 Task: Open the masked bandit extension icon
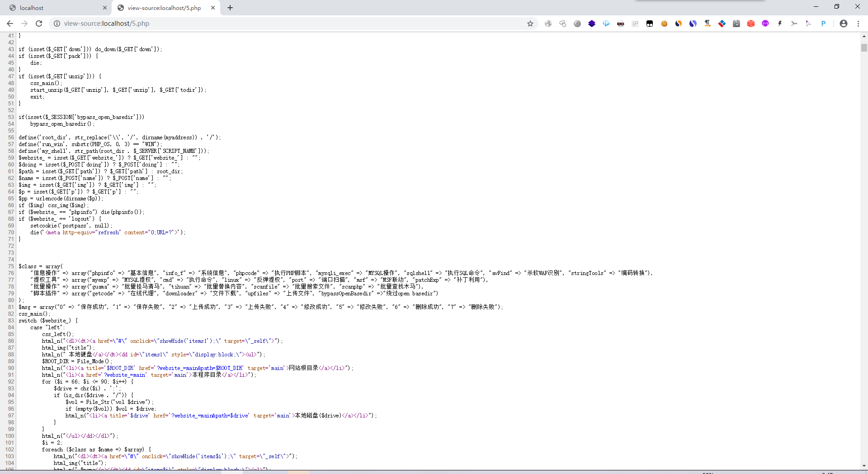tap(621, 24)
